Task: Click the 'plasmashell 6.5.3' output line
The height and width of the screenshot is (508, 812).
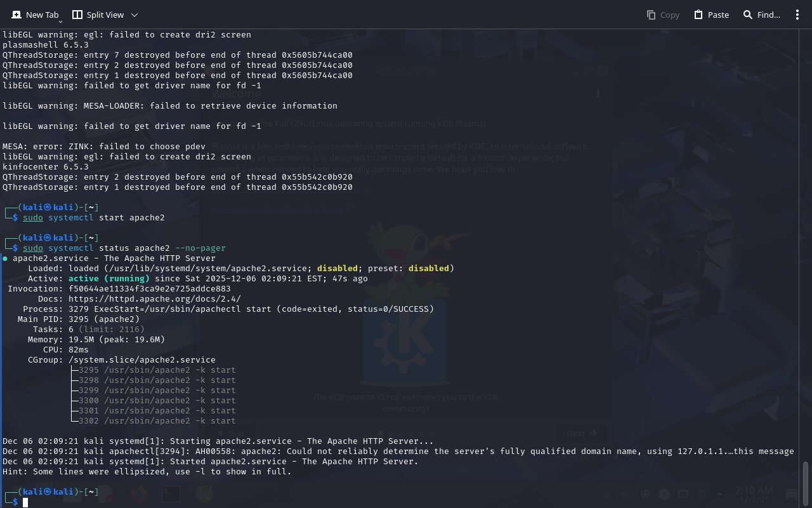Action: pos(46,45)
